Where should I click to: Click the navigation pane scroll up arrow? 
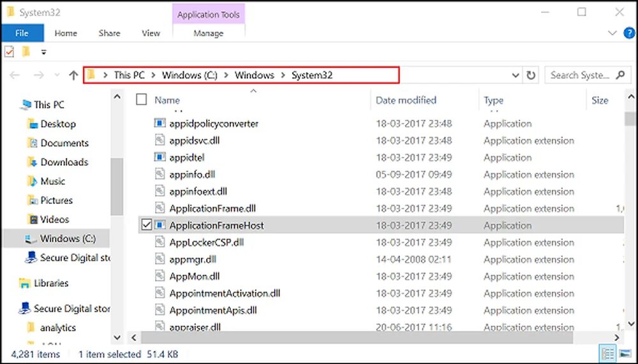coord(117,97)
